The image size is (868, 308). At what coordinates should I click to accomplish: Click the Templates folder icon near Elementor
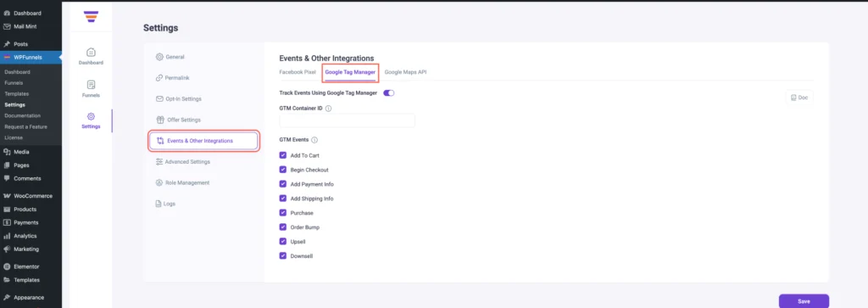[x=7, y=280]
